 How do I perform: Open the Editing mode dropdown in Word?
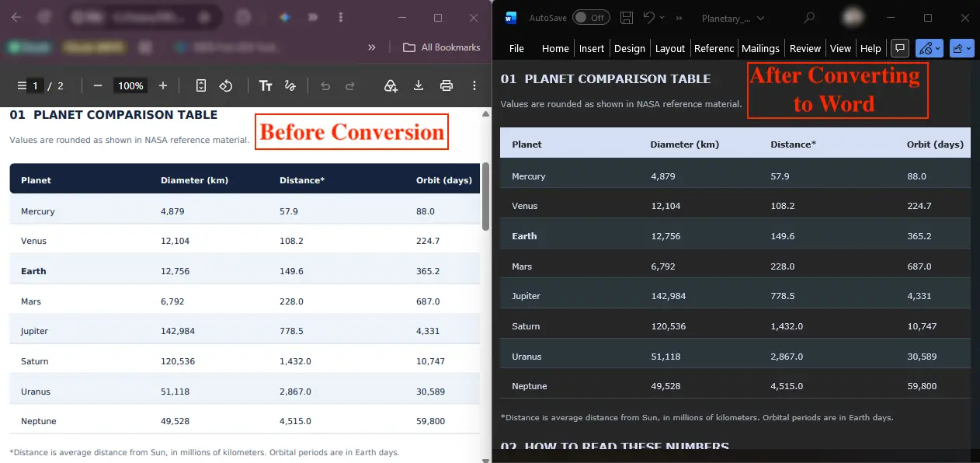click(930, 48)
